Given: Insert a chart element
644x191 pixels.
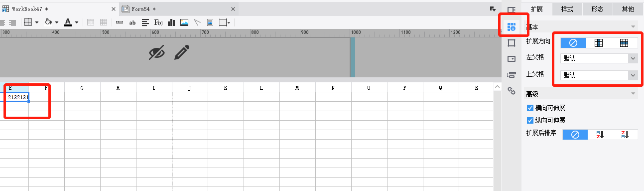Looking at the screenshot, I should click(x=171, y=22).
